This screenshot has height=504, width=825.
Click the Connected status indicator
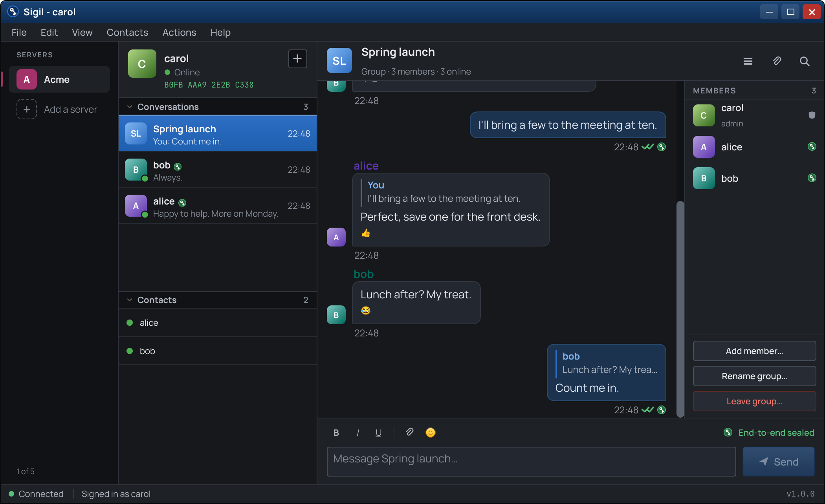point(36,494)
